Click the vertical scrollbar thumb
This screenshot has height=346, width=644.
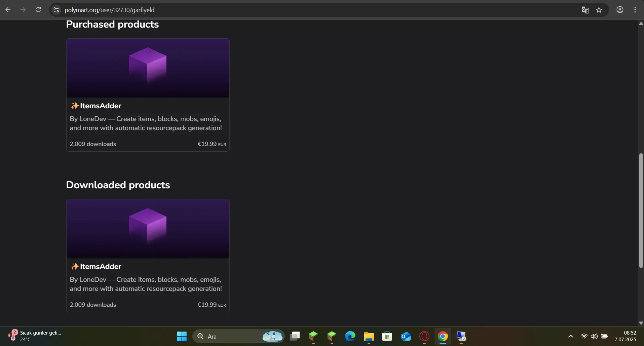(x=641, y=211)
